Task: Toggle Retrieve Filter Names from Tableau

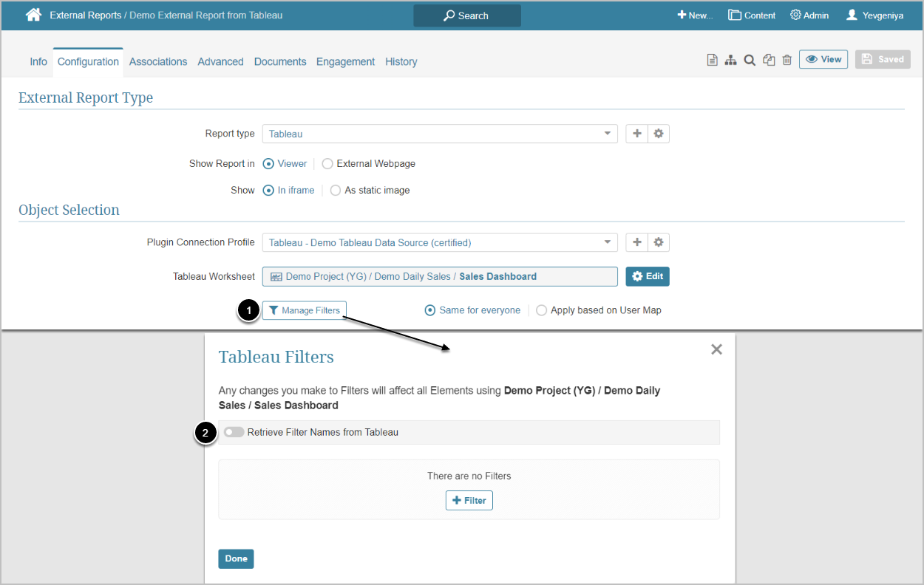Action: coord(234,432)
